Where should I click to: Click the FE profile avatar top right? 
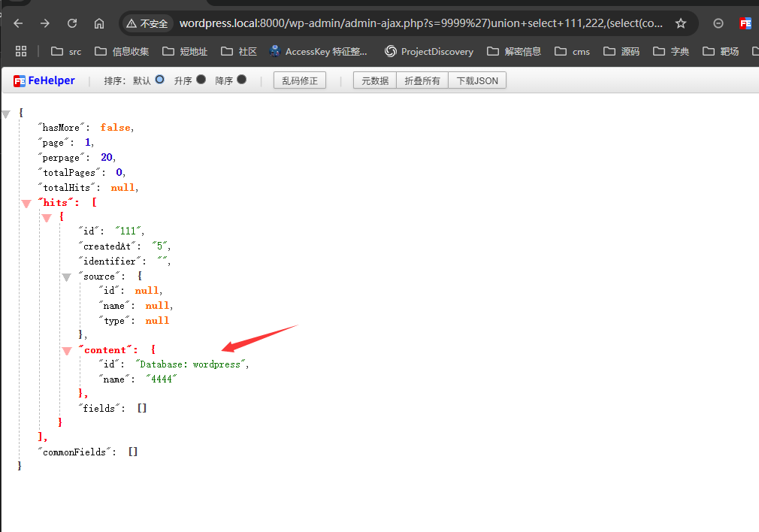point(745,23)
